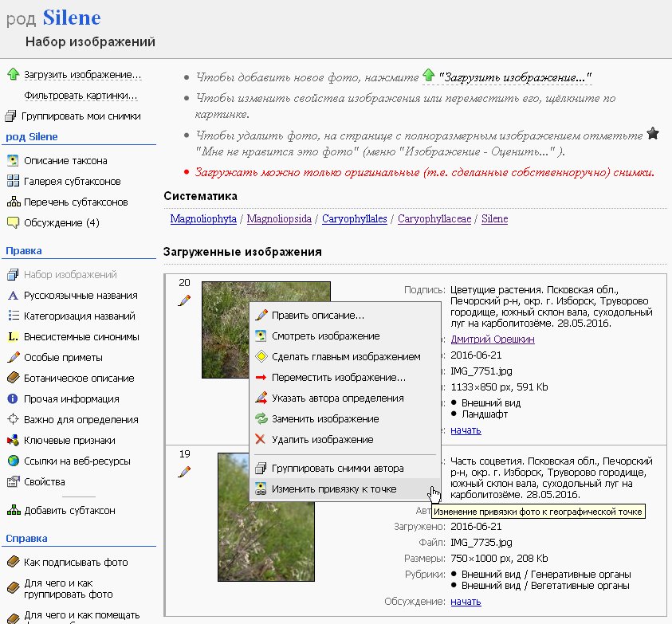Click the Прочая информация info icon
Screen dimensions: 672x624
pyautogui.click(x=12, y=398)
